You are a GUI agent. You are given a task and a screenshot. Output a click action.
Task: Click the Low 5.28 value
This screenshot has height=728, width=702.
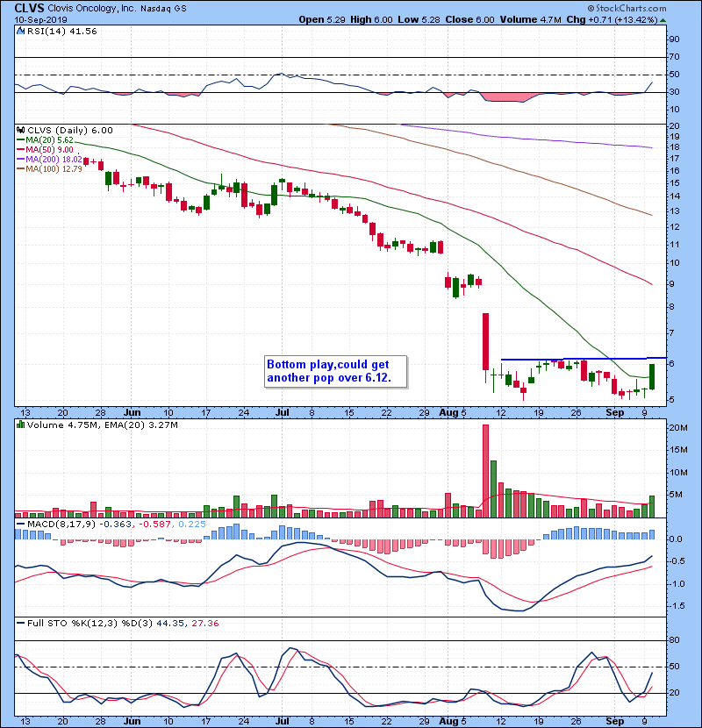click(x=419, y=19)
